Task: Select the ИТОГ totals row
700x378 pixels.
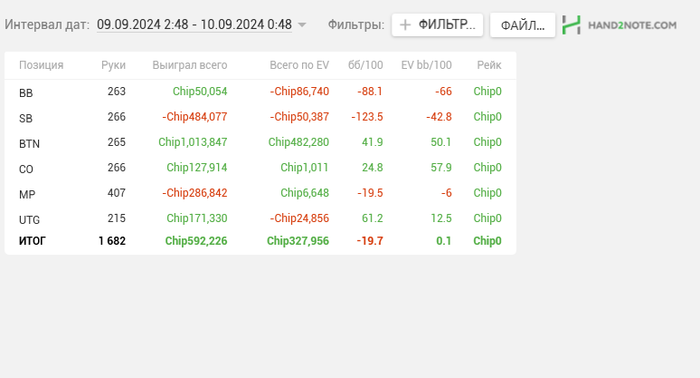Action: (260, 241)
